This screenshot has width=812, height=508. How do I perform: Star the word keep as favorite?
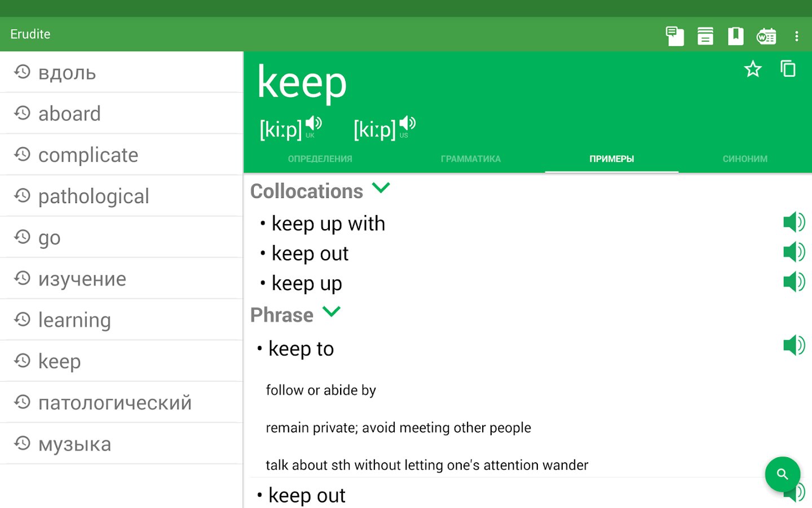[753, 69]
